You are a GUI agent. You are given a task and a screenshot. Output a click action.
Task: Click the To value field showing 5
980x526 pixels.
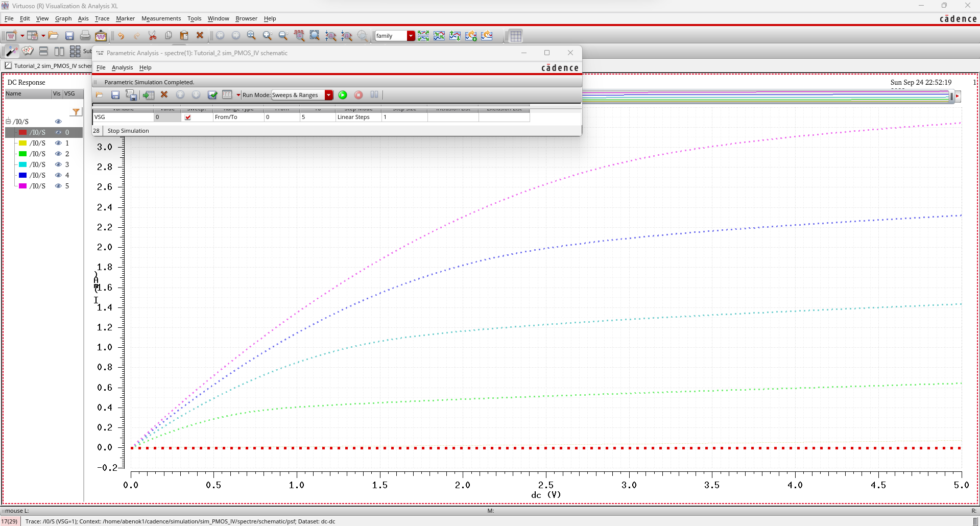[317, 117]
